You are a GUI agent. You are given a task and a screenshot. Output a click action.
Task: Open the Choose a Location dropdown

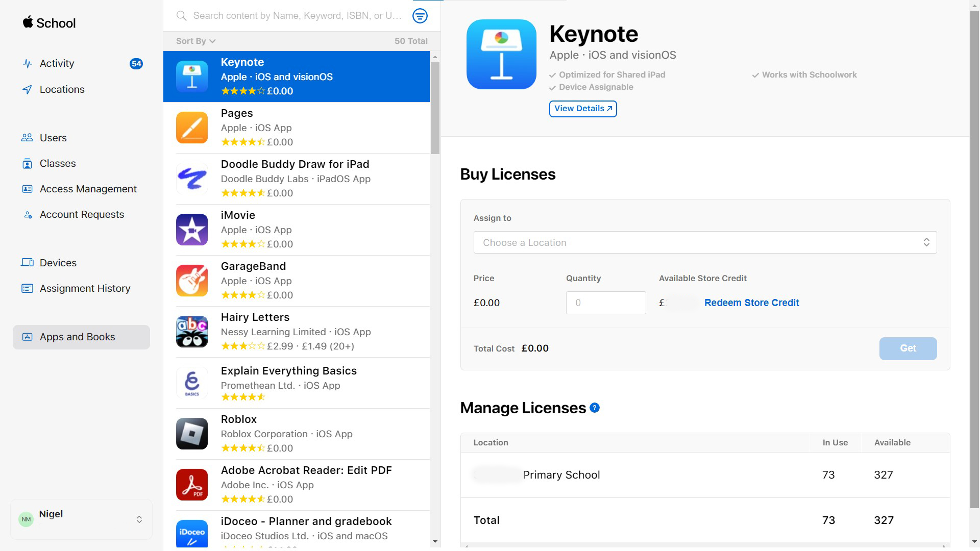coord(705,242)
